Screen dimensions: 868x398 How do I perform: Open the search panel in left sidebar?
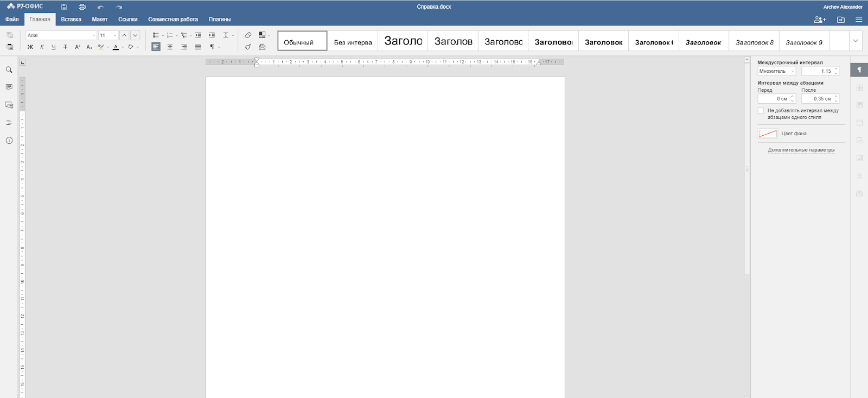tap(9, 70)
